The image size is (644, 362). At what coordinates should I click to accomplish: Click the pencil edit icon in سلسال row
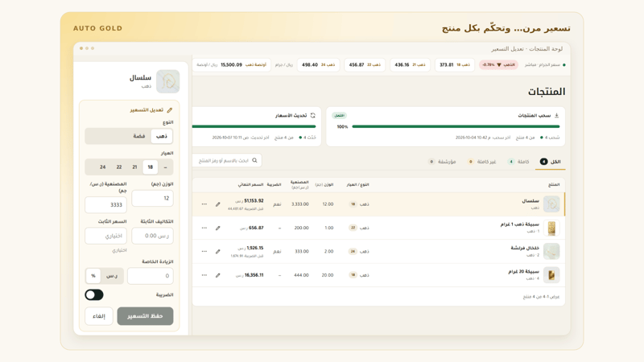point(217,204)
